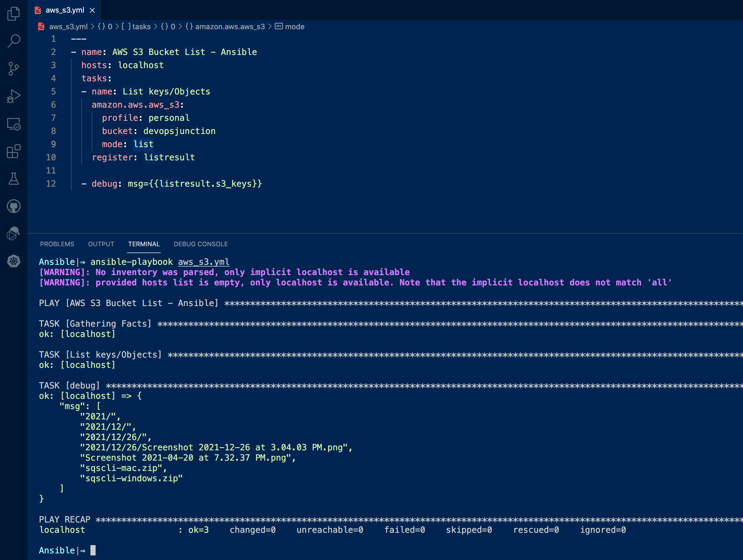Place cursor at the terminal prompt

(93, 550)
